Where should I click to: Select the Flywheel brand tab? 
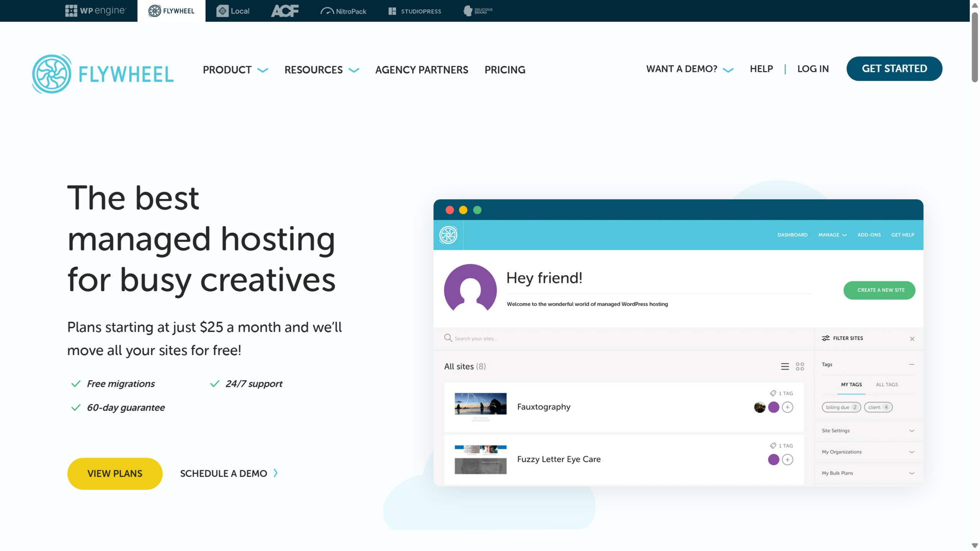click(171, 11)
